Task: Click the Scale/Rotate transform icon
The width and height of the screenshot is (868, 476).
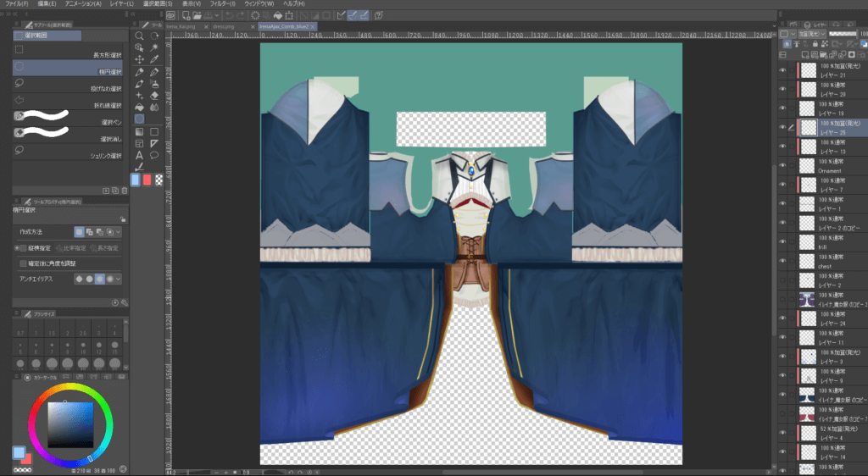Action: pos(289,15)
